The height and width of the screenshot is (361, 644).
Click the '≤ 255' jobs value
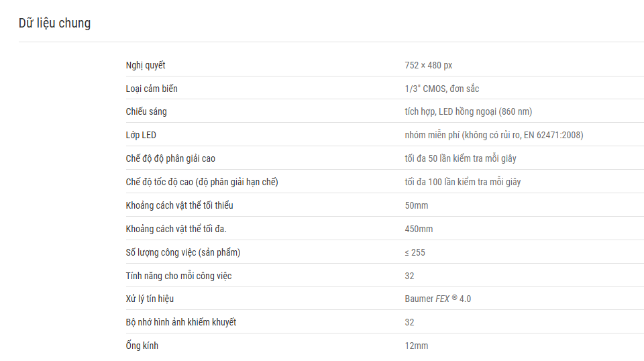[415, 252]
